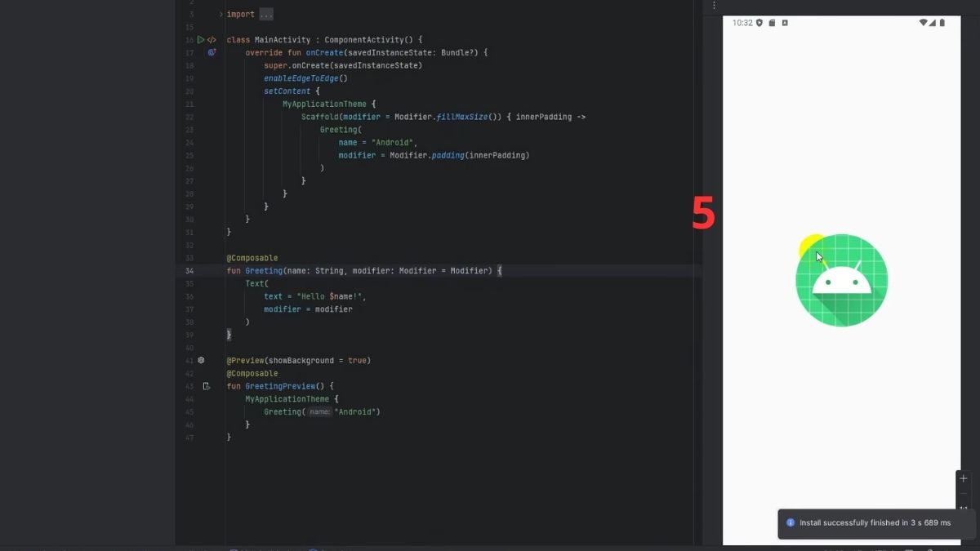Click the 10:32 clock on emulator
This screenshot has height=551, width=980.
click(742, 23)
